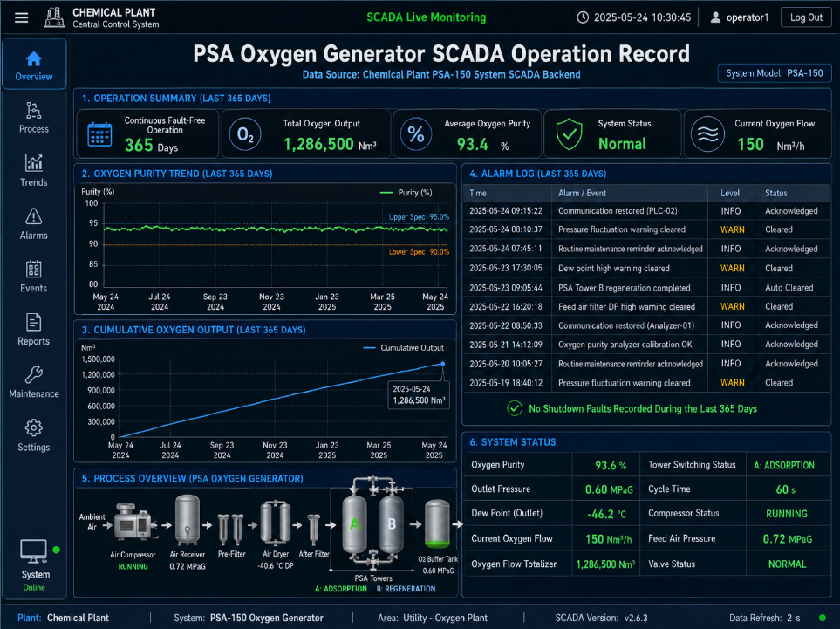Select the Feed air filter DP warning row
This screenshot has height=629, width=840.
pos(647,306)
